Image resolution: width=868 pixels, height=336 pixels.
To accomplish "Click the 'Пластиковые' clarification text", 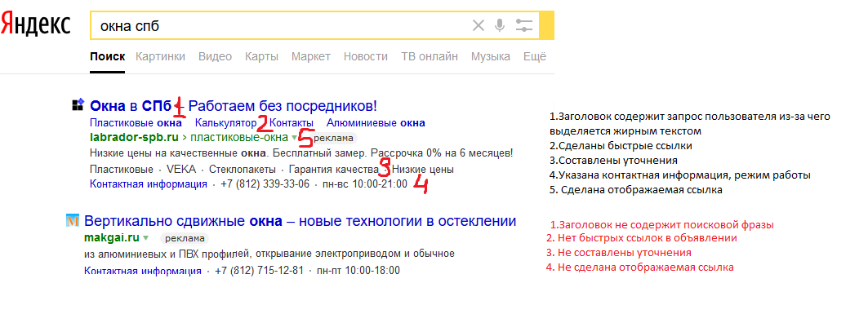I will pos(121,169).
